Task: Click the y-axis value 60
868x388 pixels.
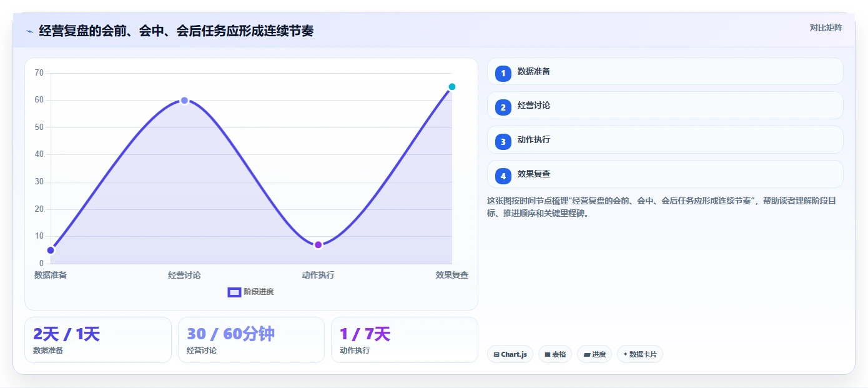Action: coord(39,100)
